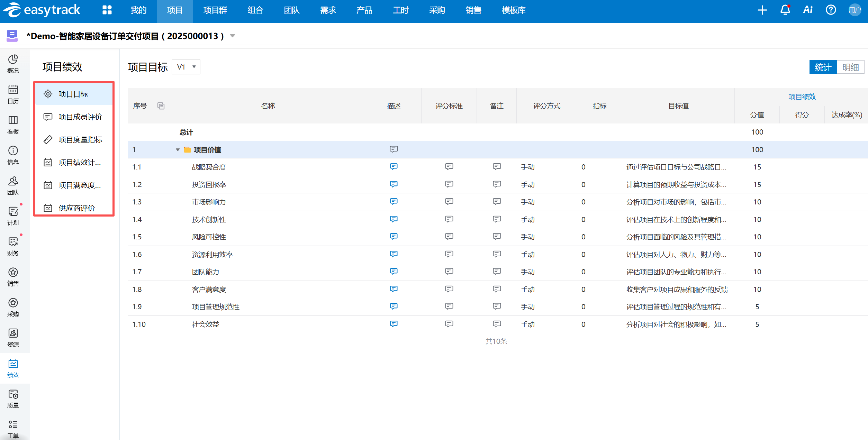This screenshot has width=868, height=440.
Task: Click the 风险可控性 row name
Action: pos(209,237)
